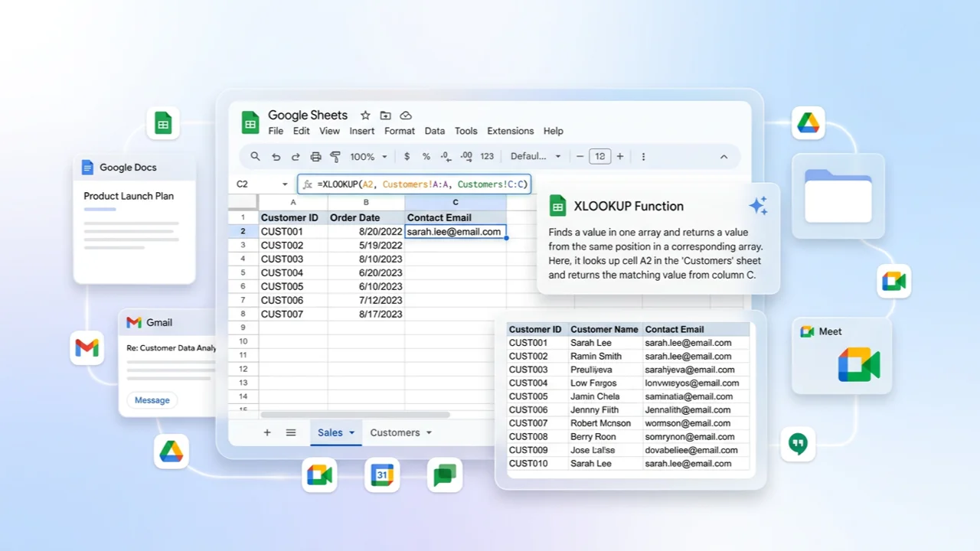Check the cloud save status icon

click(406, 116)
